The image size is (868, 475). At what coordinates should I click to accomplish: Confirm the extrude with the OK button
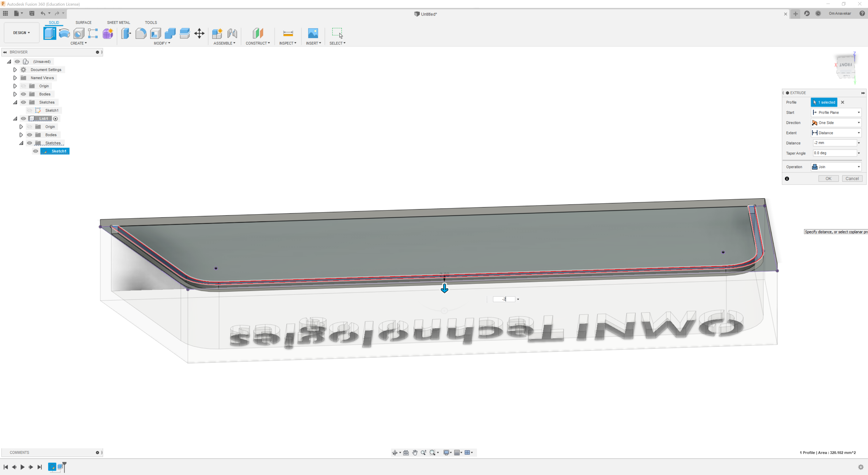829,178
